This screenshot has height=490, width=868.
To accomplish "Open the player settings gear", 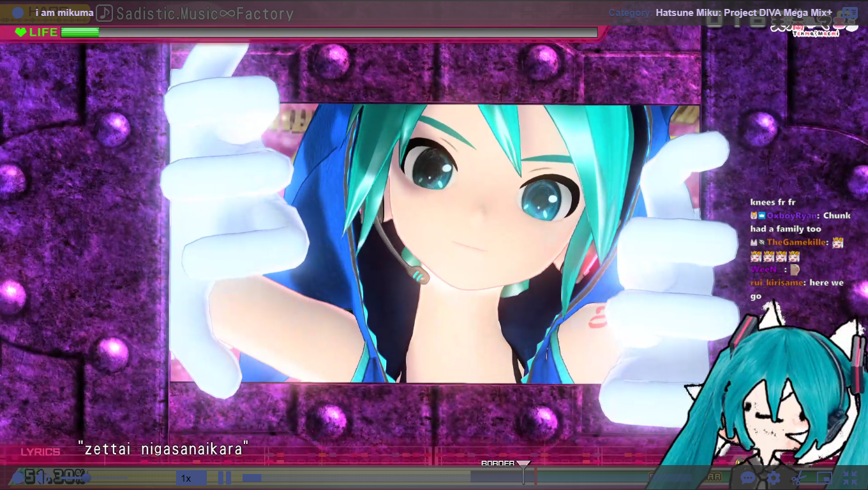I will pyautogui.click(x=774, y=478).
